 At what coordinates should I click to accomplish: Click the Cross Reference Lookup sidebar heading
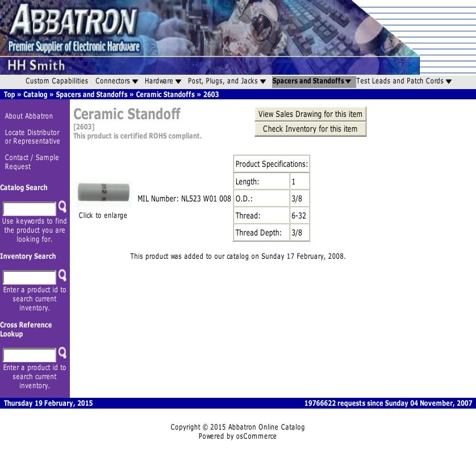pyautogui.click(x=26, y=330)
